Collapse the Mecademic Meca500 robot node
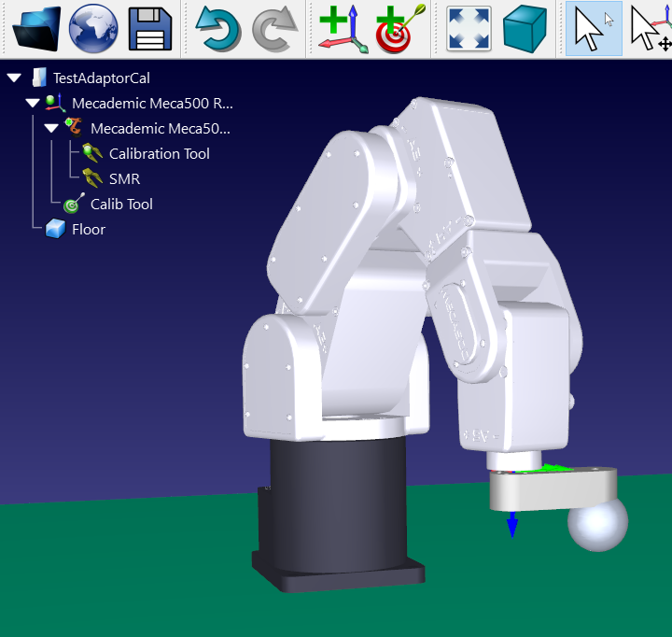 coord(51,129)
